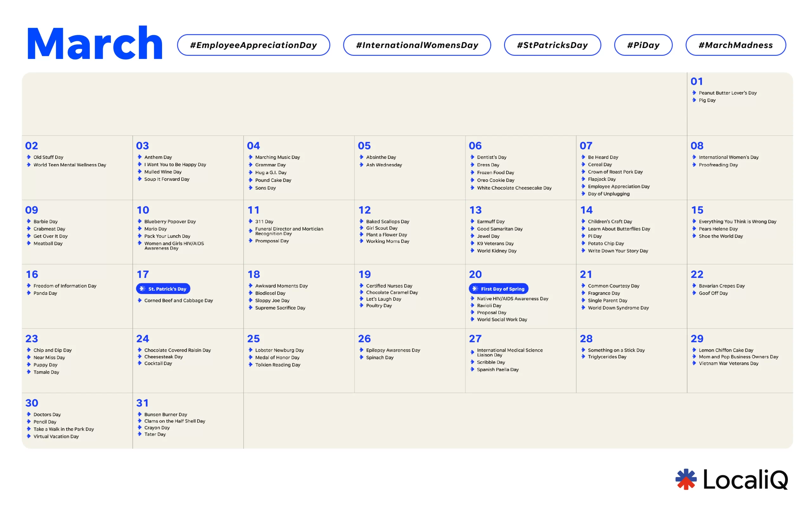Select date number 14

point(586,210)
